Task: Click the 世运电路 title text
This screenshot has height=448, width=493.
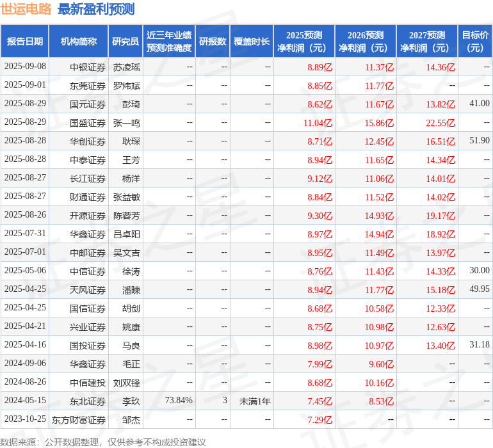Action: pos(26,9)
